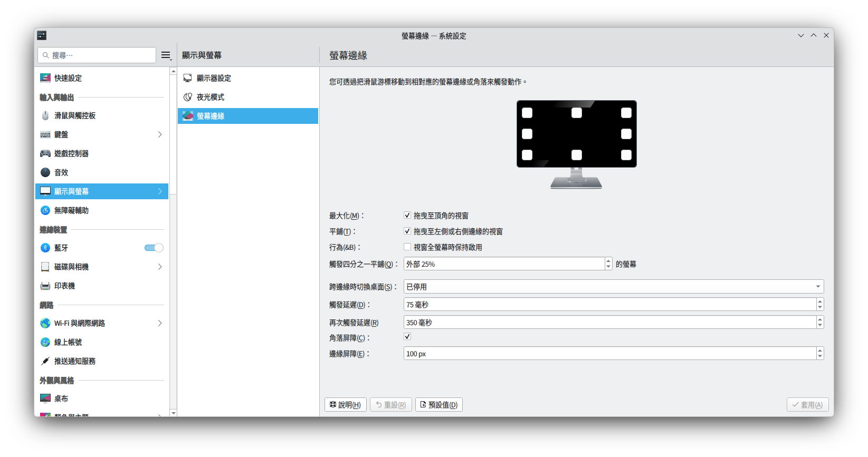Open the hamburger menu next to search

tap(166, 55)
